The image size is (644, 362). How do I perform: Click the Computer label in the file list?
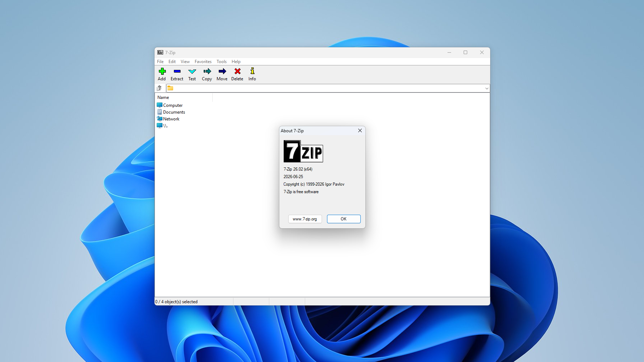(173, 105)
